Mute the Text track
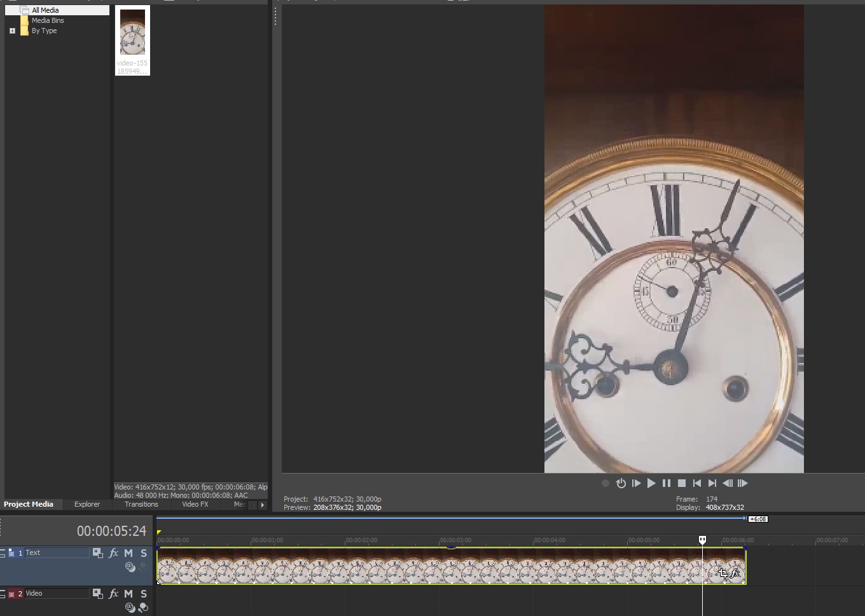The image size is (865, 616). point(128,553)
